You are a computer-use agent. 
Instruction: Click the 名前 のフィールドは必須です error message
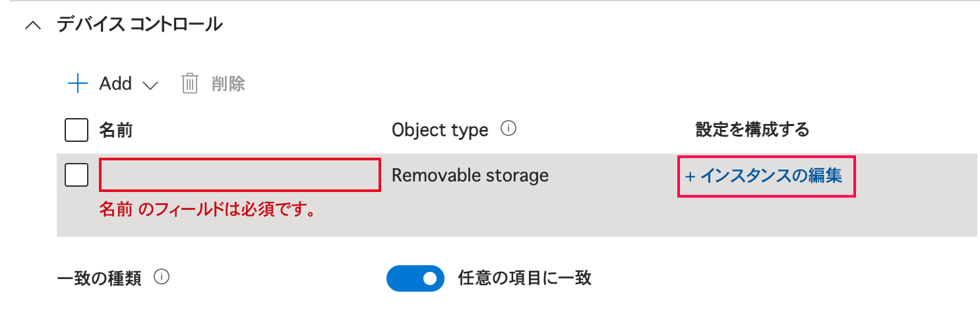(206, 210)
